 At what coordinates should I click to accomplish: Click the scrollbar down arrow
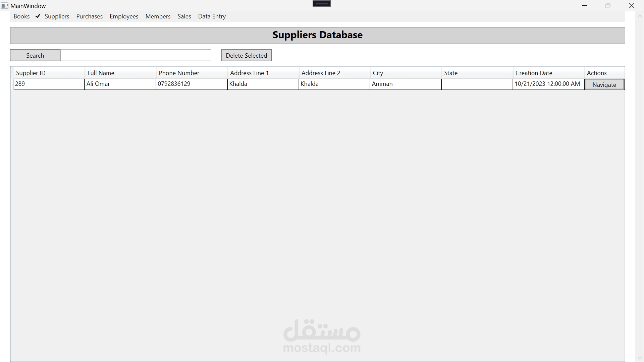[639, 358]
